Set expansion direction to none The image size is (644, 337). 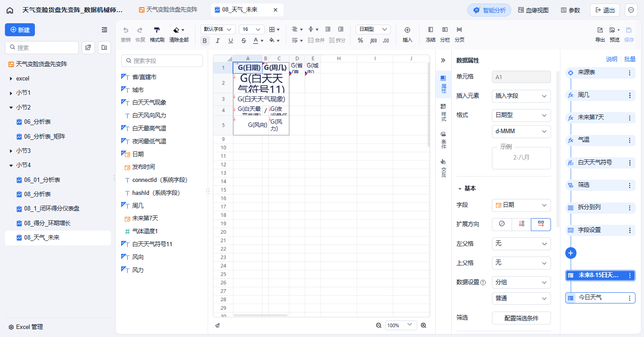[502, 224]
